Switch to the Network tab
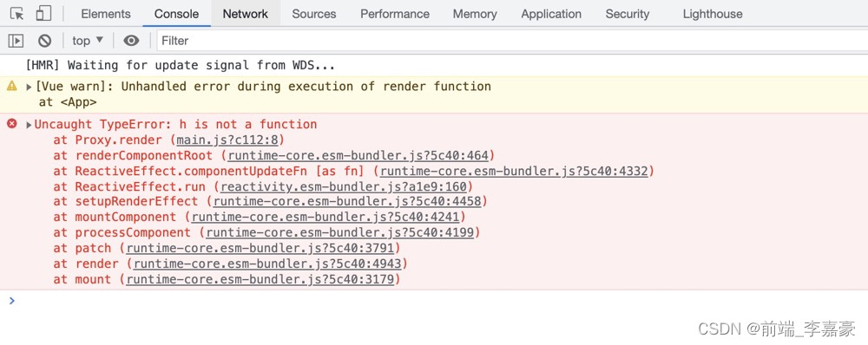Viewport: 868px width, 345px height. pos(246,14)
